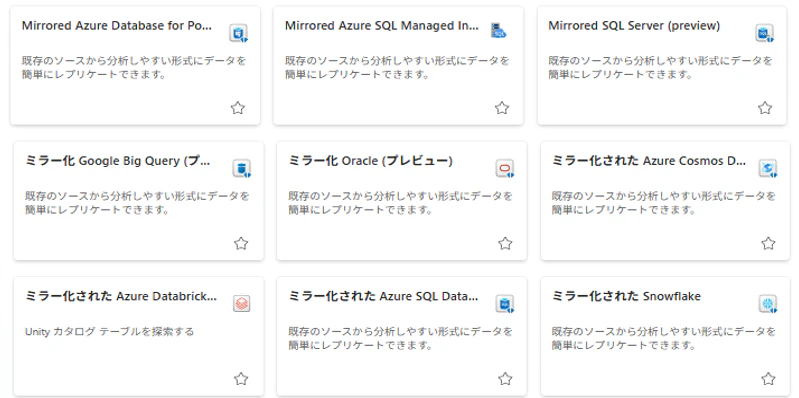
Task: Select ミラー化 Oracle (プレビュー) title
Action: [x=371, y=161]
